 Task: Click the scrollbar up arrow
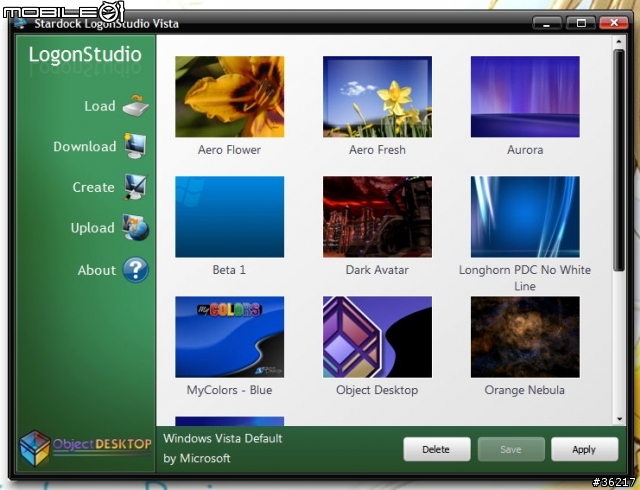coord(619,42)
